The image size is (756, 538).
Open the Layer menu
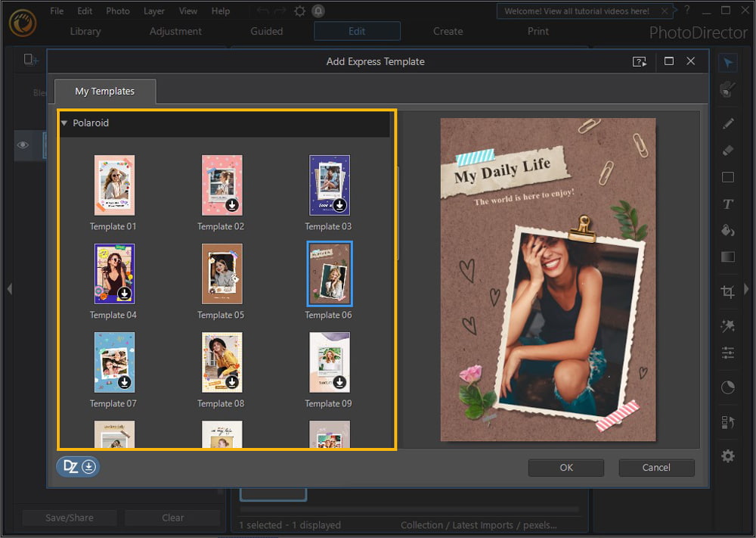click(153, 11)
